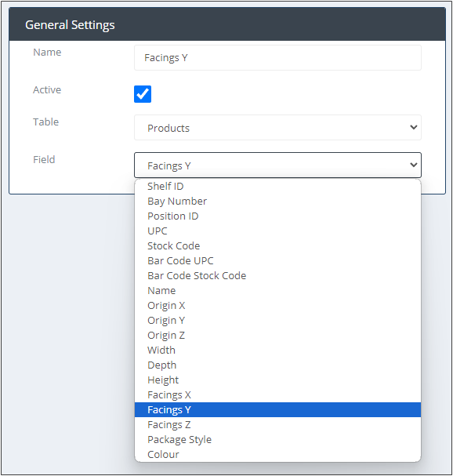This screenshot has width=453, height=476.
Task: Select Package Style option
Action: click(277, 439)
